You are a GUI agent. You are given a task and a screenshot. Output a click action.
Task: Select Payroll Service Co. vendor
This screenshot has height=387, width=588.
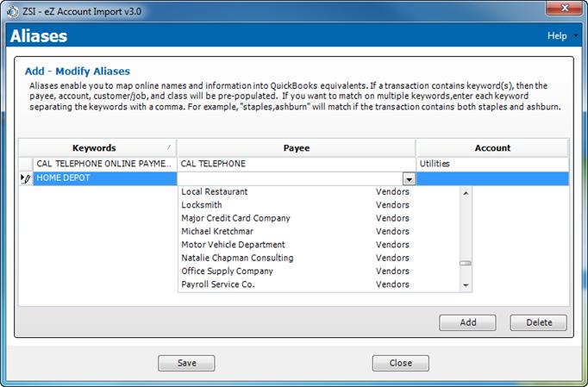(x=218, y=284)
